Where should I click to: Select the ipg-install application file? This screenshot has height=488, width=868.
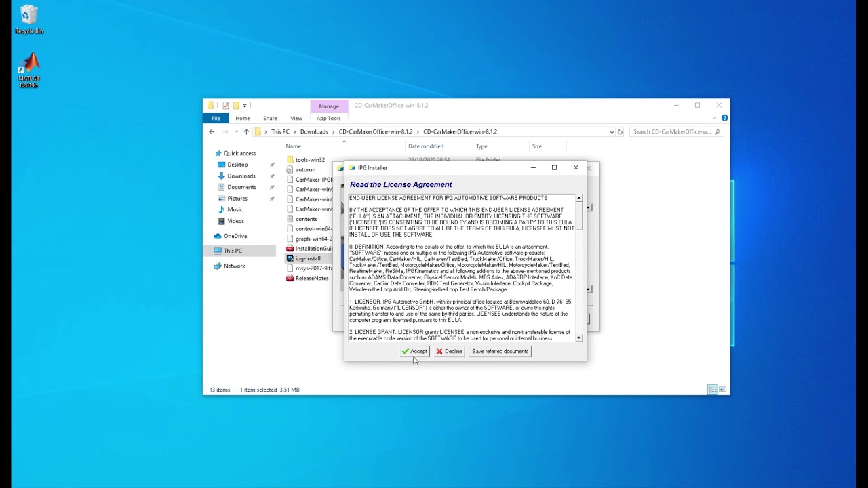point(307,258)
